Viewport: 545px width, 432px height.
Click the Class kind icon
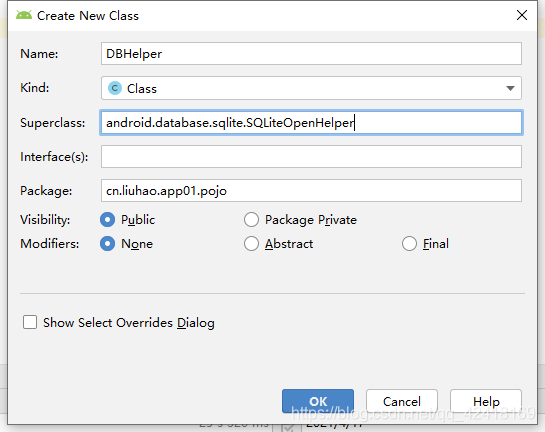pos(115,88)
